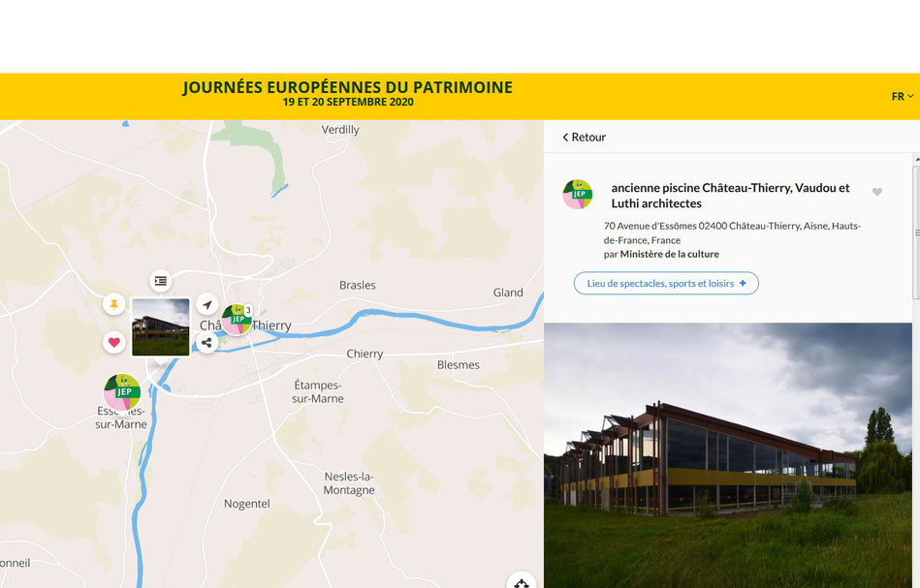Click the Brasles town label on map
The height and width of the screenshot is (588, 920).
358,285
